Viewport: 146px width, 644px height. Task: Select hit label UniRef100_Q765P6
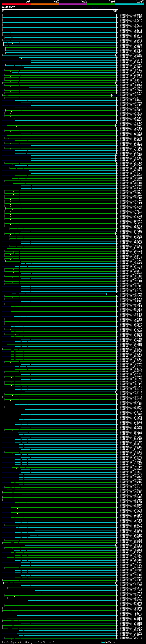tap(131, 618)
